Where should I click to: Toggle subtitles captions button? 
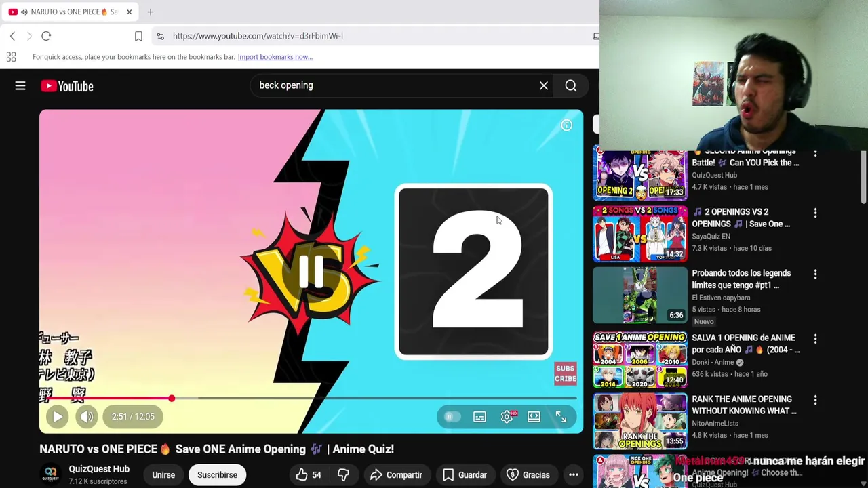[x=479, y=417]
